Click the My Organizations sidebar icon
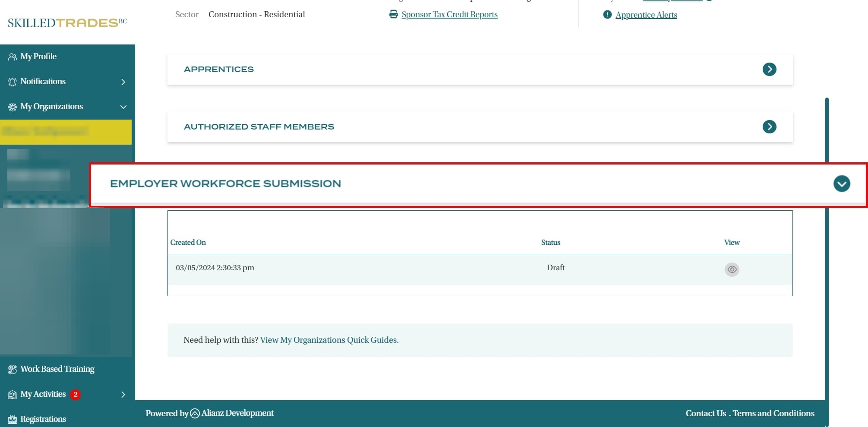868x427 pixels. tap(12, 107)
